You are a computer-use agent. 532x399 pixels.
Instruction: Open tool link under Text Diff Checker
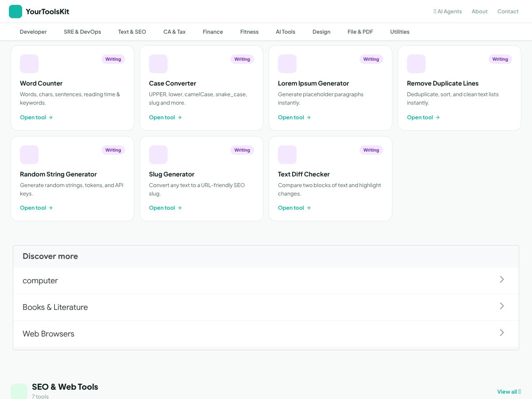[294, 208]
